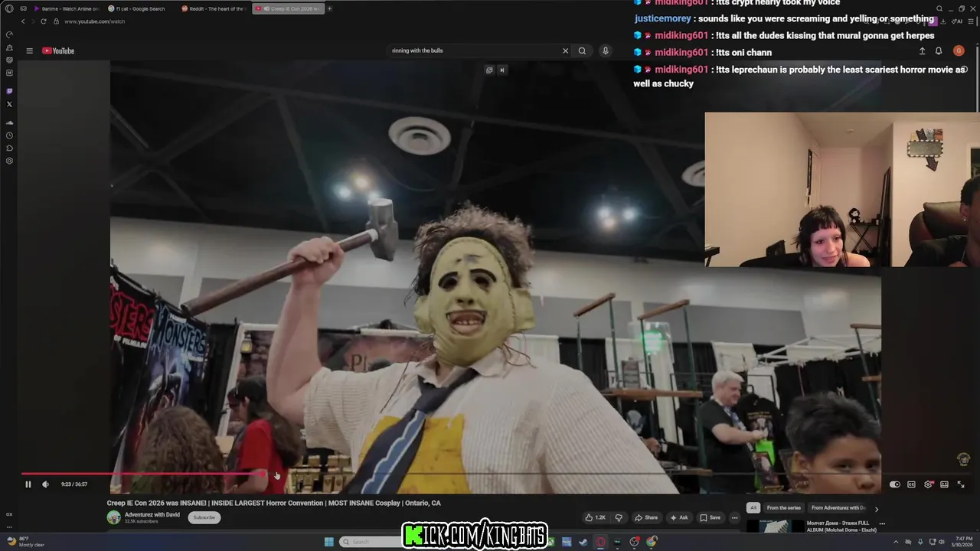Open the Molchat Doma album thumbnail
The height and width of the screenshot is (551, 980).
click(774, 526)
